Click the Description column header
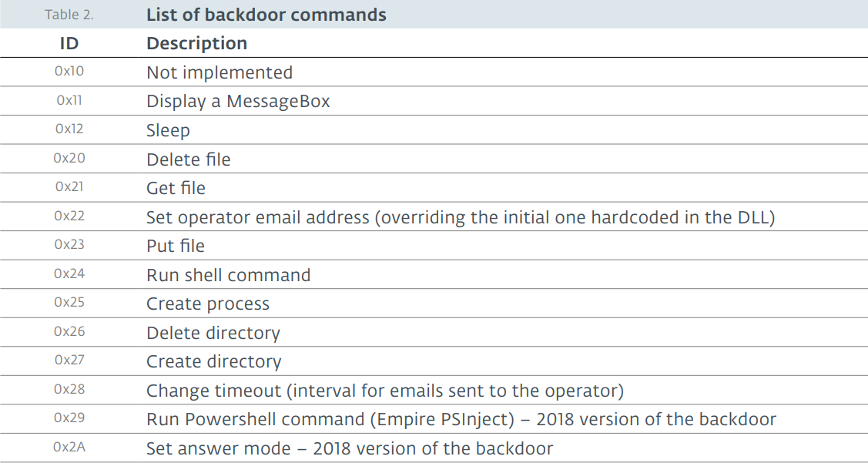 196,43
